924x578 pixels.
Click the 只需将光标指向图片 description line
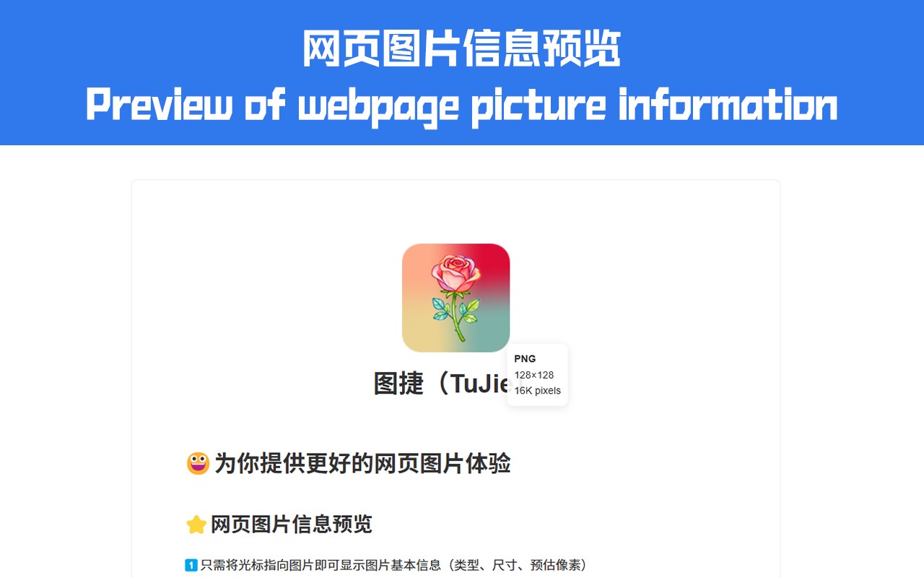393,565
